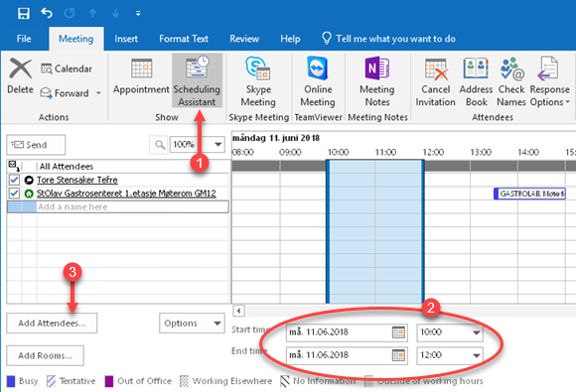Open the 100% zoom dropdown
Image resolution: width=576 pixels, height=392 pixels.
217,145
